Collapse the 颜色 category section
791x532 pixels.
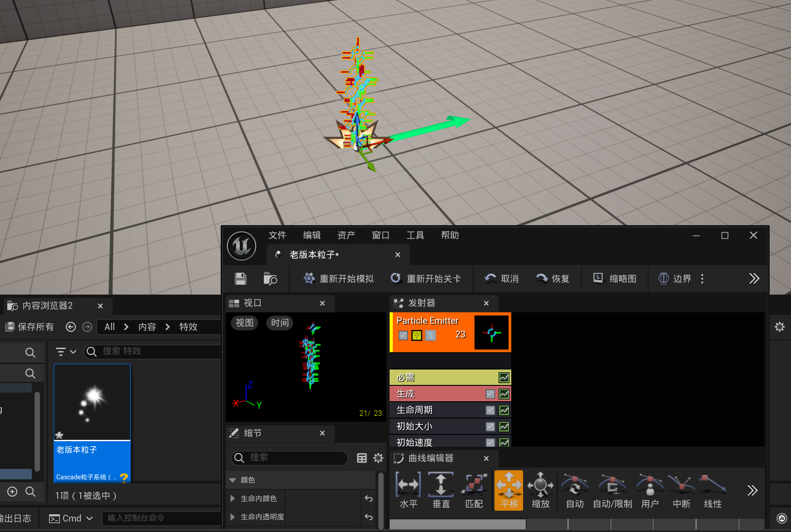[x=232, y=480]
